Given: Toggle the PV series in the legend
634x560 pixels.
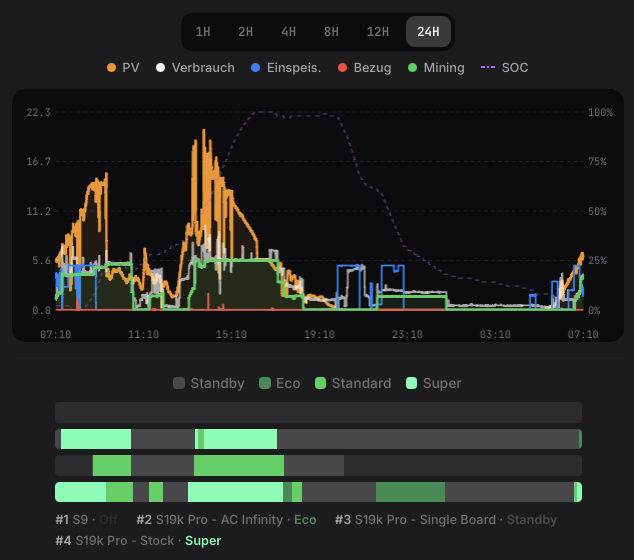Looking at the screenshot, I should pyautogui.click(x=123, y=68).
